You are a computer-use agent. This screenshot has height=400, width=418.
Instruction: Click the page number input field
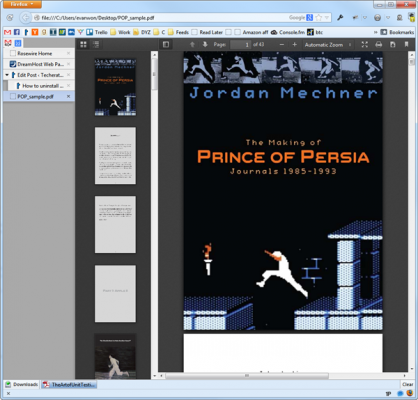click(x=240, y=44)
